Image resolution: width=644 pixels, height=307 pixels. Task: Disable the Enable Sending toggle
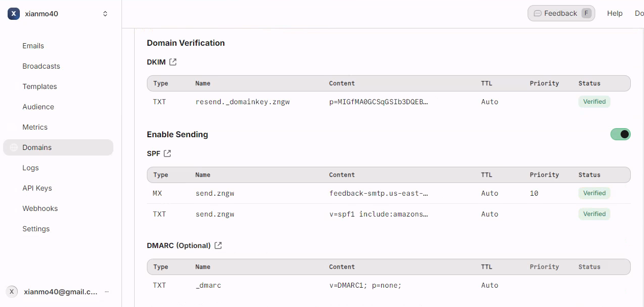click(620, 134)
